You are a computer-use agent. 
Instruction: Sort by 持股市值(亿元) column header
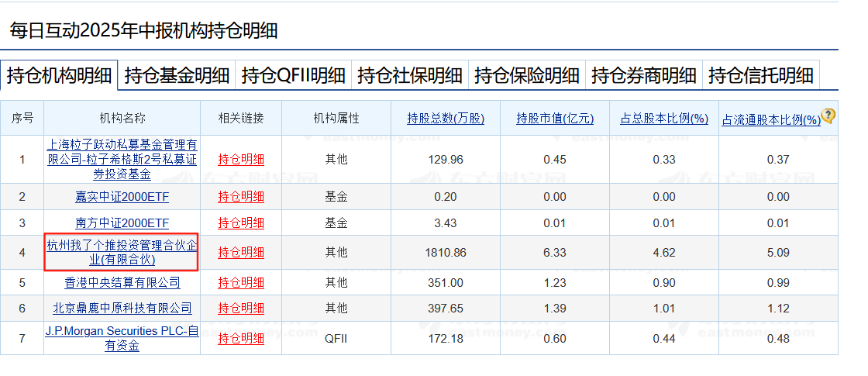(555, 119)
